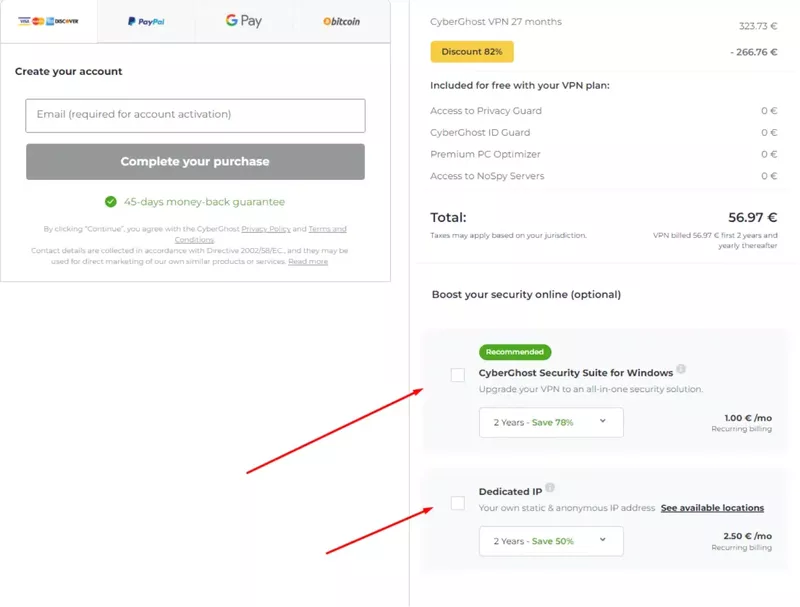
Task: Enable the CyberGhost Security Suite checkbox
Action: point(457,375)
